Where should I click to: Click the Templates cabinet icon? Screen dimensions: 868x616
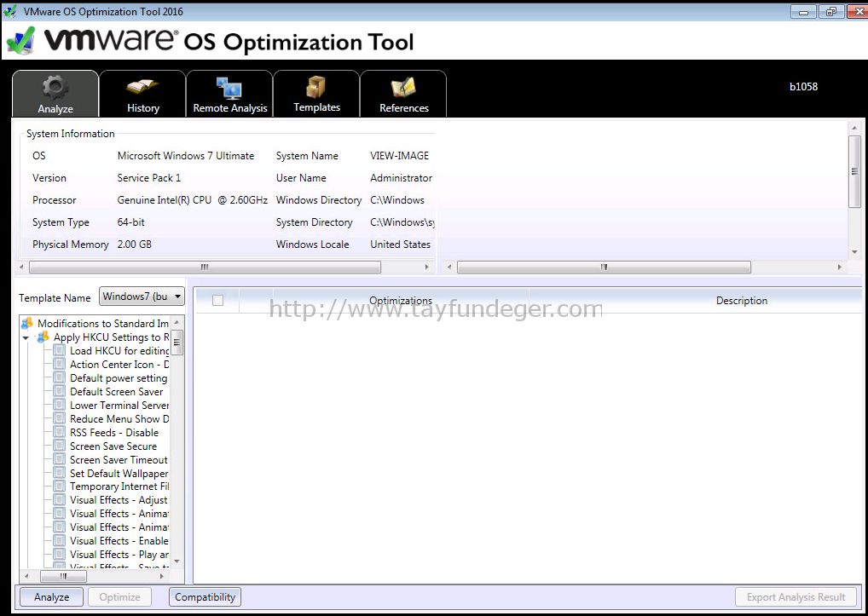click(316, 87)
